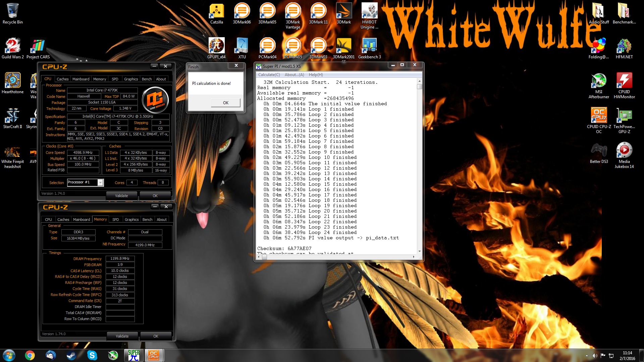Click Validate in lower CPU-Z window
Viewport: 644px width, 362px height.
122,336
